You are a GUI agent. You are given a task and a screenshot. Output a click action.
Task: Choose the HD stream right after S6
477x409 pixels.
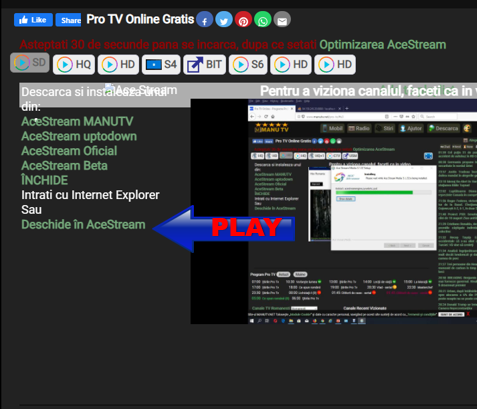coord(291,64)
